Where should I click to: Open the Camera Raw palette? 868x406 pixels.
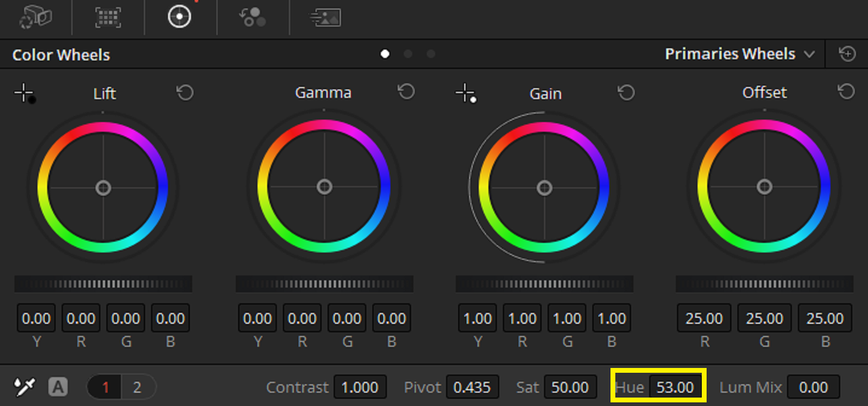[x=36, y=17]
